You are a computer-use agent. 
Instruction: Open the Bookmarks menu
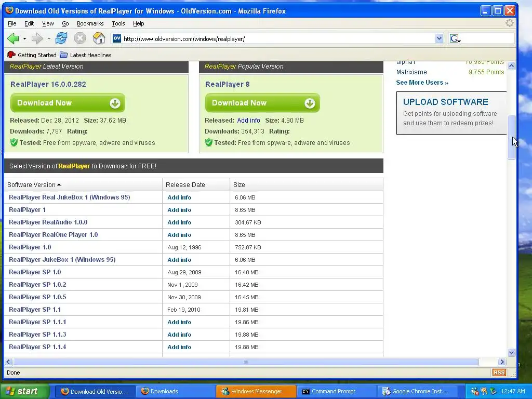[90, 23]
